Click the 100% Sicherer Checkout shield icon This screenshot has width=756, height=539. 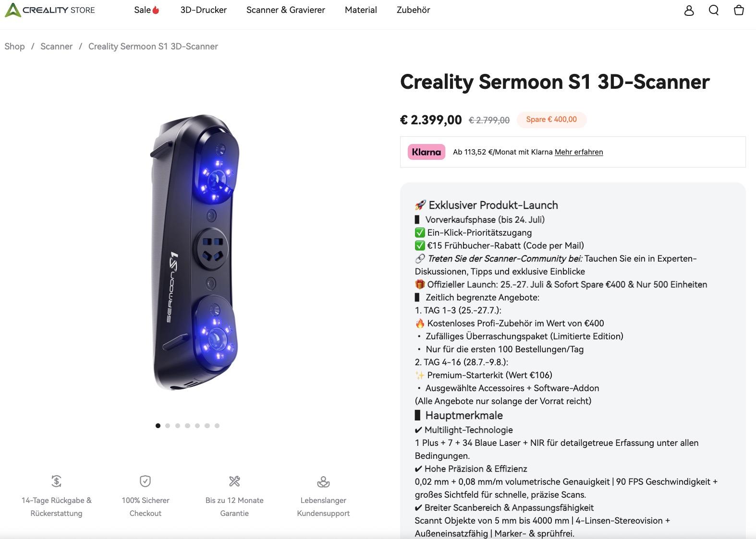point(145,481)
